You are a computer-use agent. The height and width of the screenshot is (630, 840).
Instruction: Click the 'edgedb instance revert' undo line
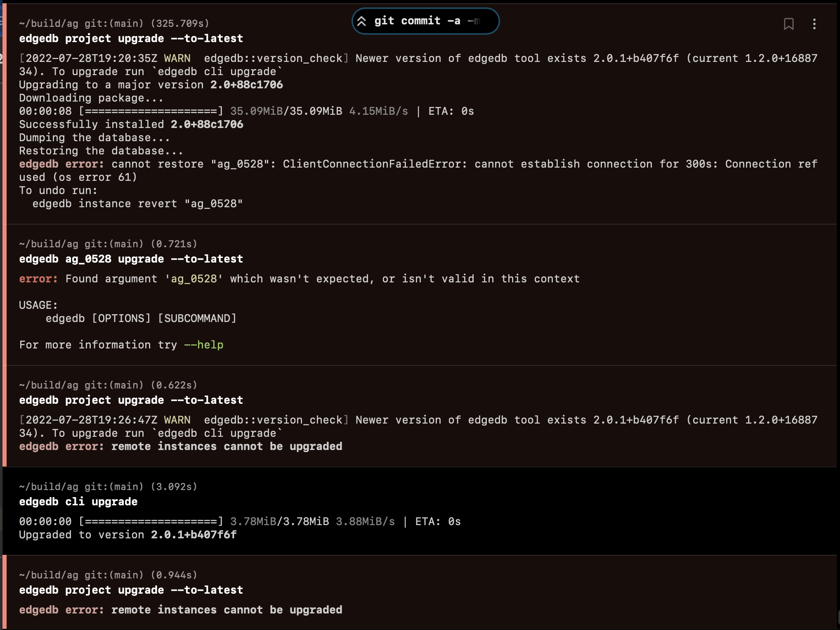137,204
